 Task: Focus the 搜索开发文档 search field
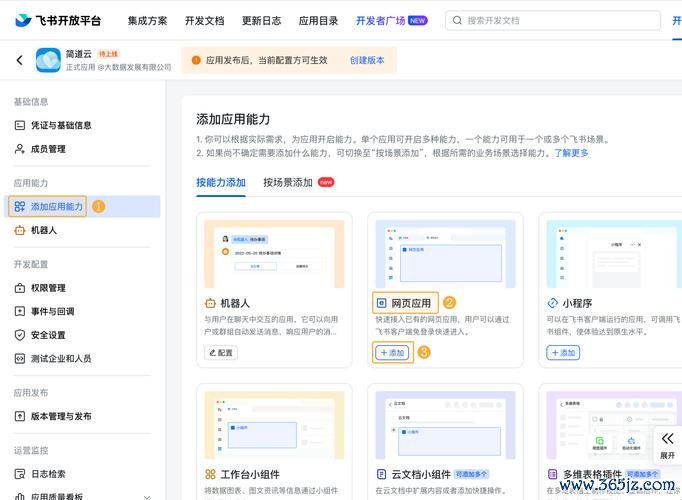coord(553,20)
